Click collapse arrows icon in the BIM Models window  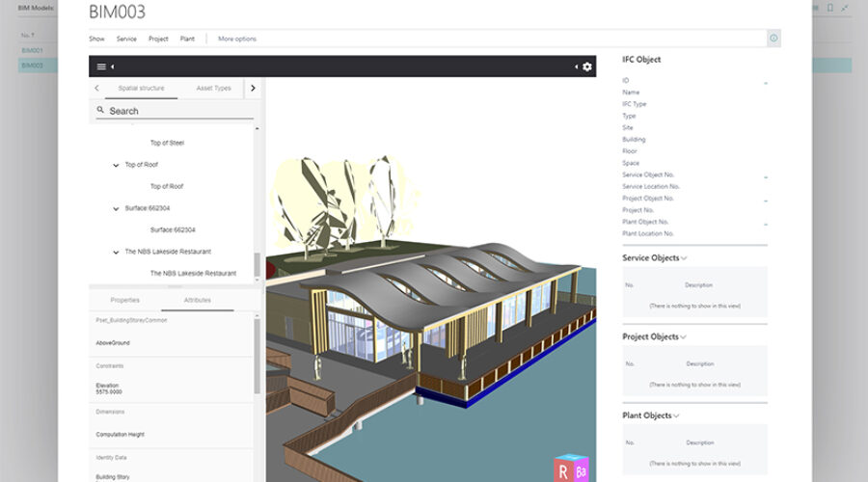[x=845, y=8]
